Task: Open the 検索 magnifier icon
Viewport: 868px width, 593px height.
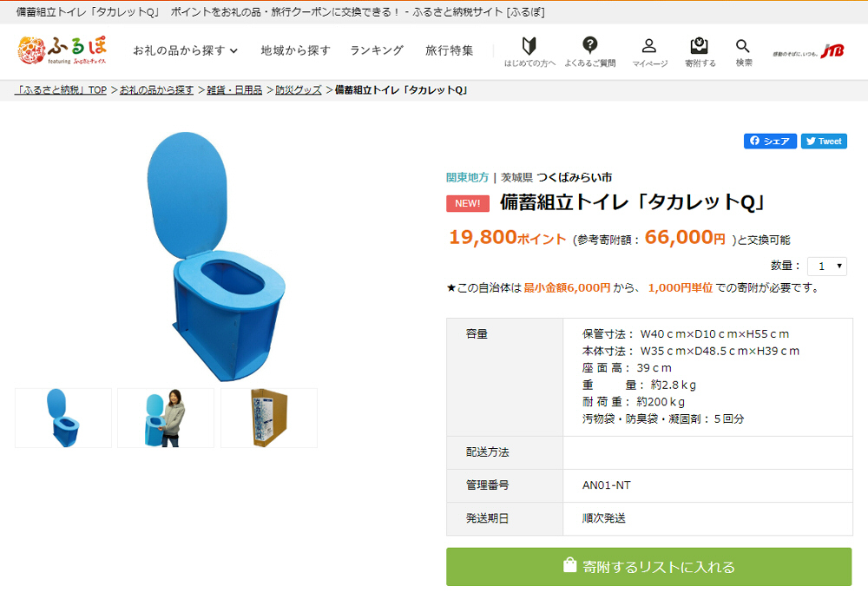Action: 744,52
